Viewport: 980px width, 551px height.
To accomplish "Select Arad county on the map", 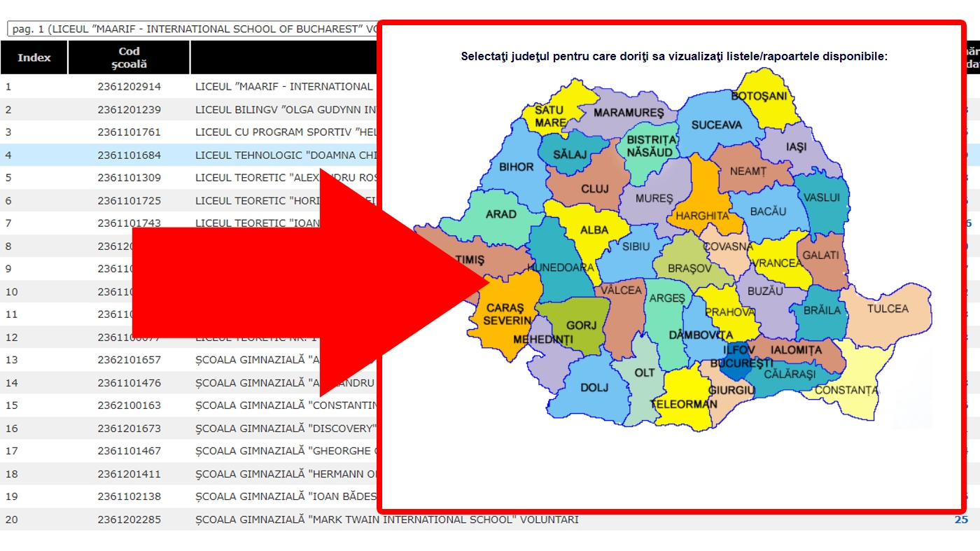I will (x=500, y=214).
